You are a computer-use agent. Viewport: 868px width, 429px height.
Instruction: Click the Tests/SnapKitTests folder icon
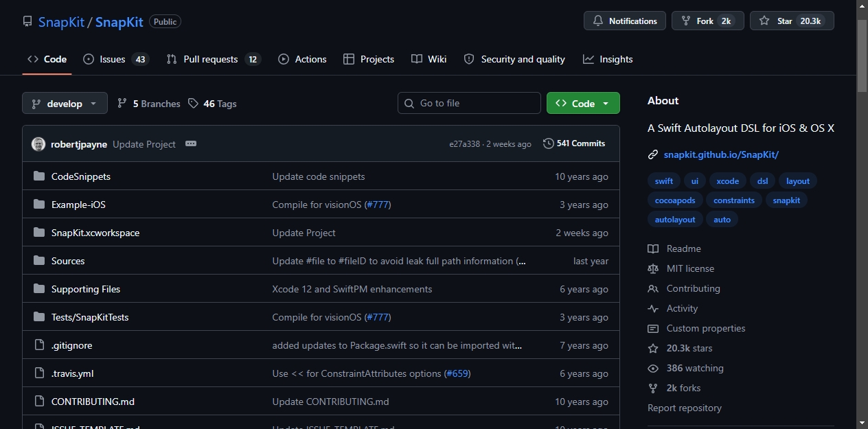(38, 317)
